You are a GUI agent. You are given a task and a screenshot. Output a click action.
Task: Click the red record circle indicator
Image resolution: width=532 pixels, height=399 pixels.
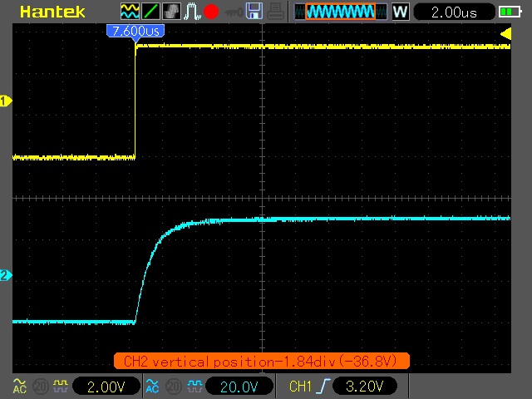[x=211, y=12]
